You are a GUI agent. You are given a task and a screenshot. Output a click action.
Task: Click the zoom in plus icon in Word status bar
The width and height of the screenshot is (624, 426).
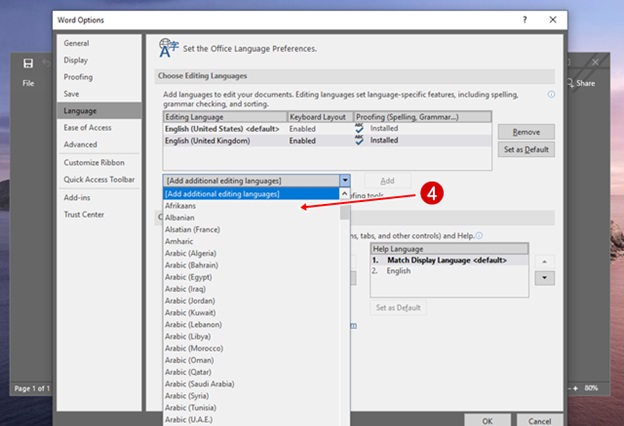[x=575, y=388]
